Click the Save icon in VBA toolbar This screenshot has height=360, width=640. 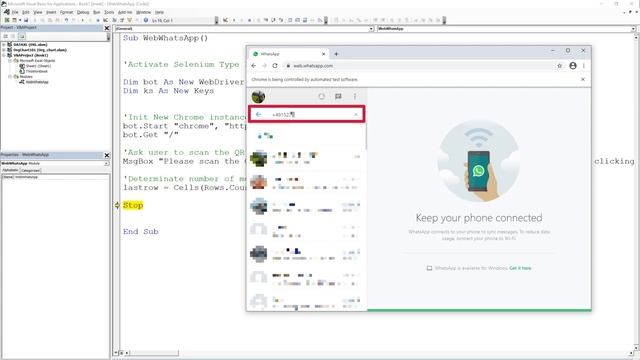coord(26,20)
